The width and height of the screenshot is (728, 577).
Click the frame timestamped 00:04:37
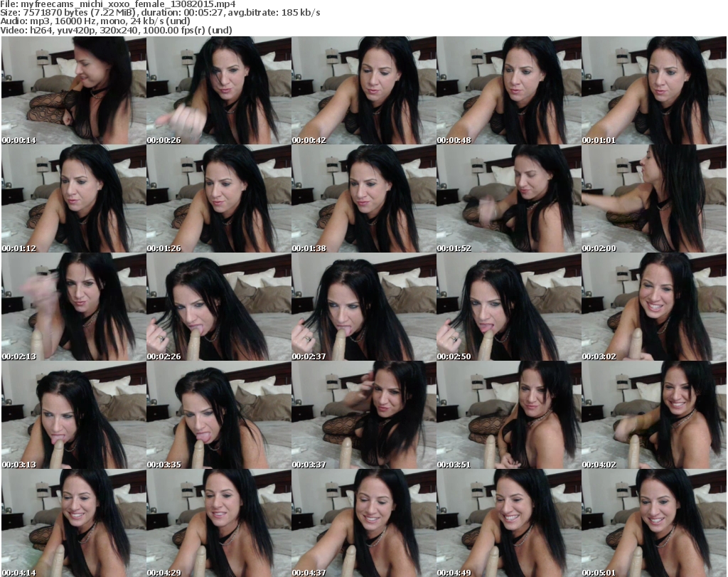[x=363, y=523]
